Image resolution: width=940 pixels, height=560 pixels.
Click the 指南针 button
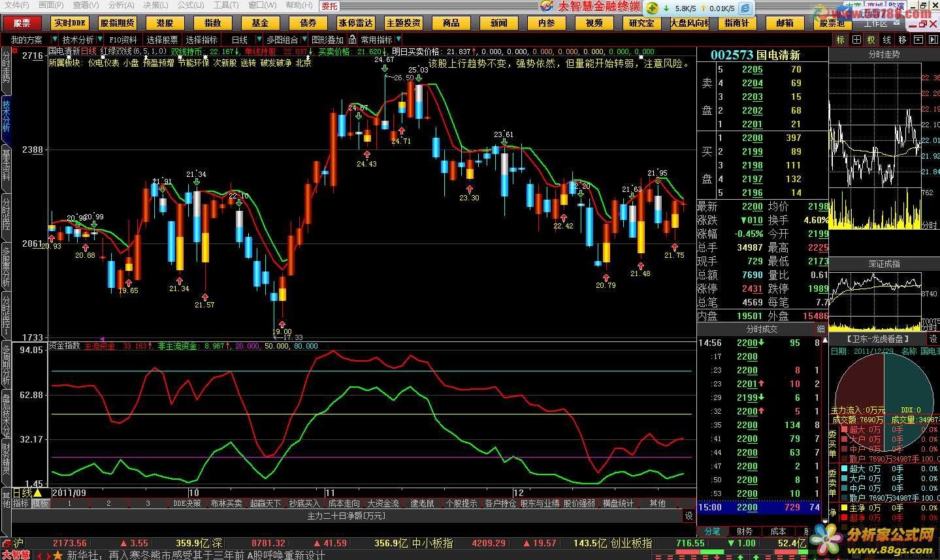click(x=737, y=23)
